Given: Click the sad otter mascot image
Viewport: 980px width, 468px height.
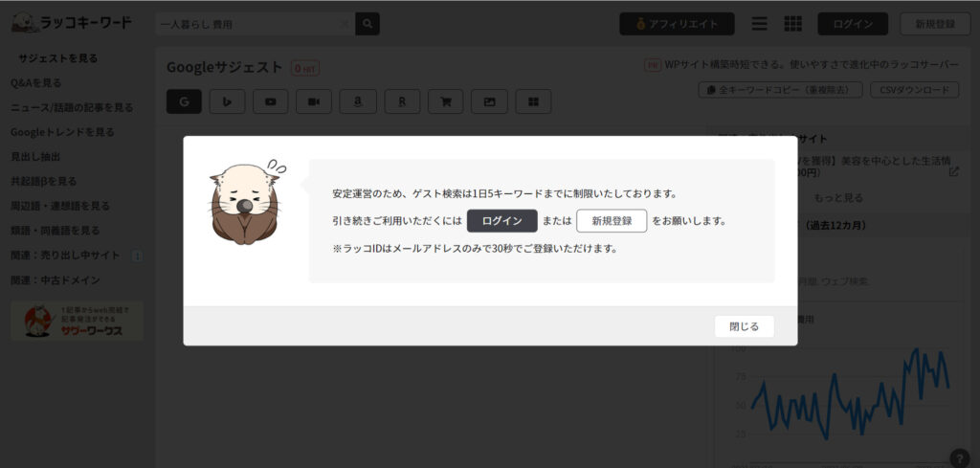Looking at the screenshot, I should (x=246, y=201).
